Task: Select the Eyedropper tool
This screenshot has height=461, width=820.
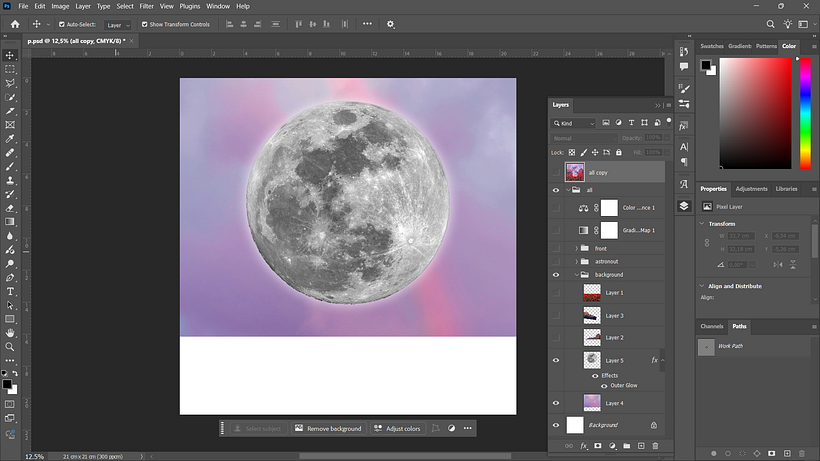Action: point(10,139)
